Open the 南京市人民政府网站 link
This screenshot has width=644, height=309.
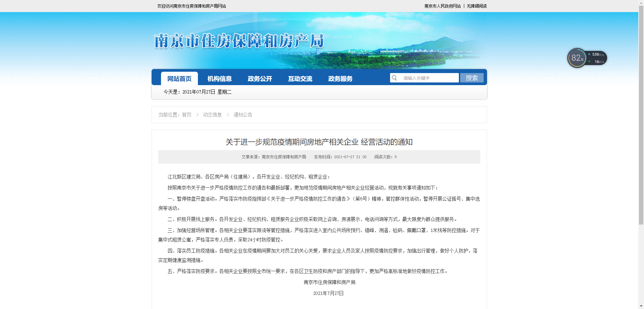[442, 6]
